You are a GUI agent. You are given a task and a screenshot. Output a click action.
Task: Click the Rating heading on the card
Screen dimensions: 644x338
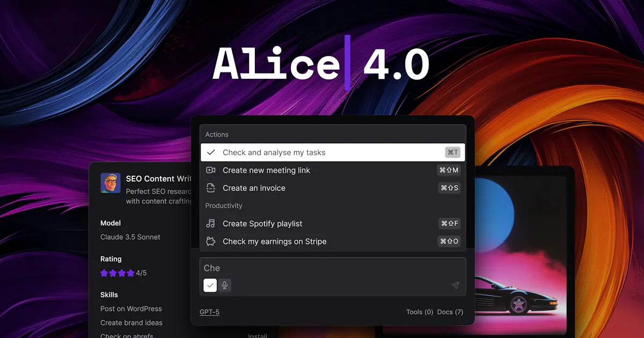click(x=111, y=259)
